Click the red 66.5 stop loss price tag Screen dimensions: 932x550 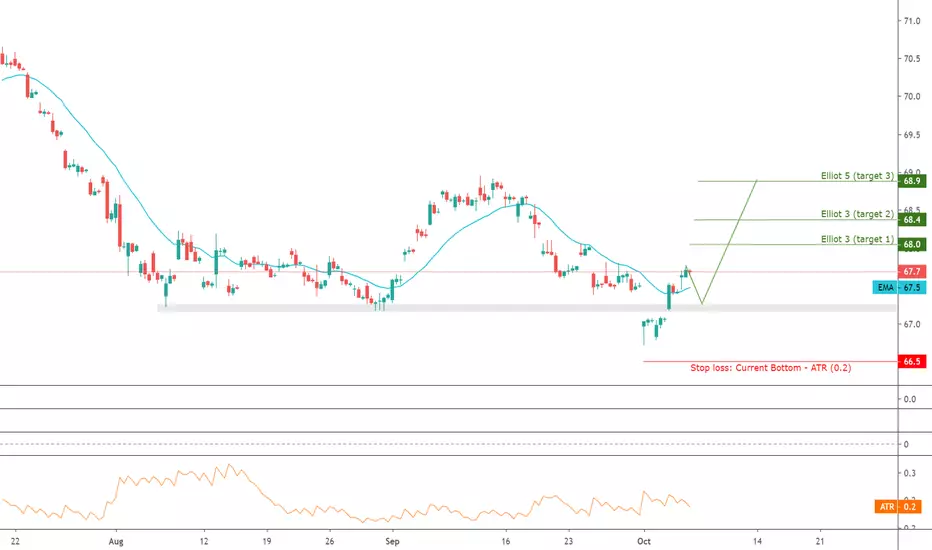pyautogui.click(x=912, y=362)
